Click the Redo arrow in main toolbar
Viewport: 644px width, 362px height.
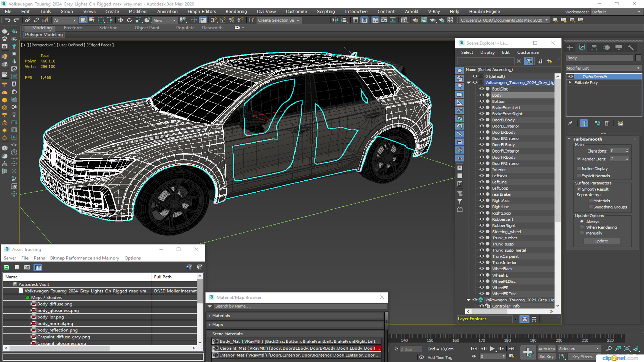click(x=16, y=20)
